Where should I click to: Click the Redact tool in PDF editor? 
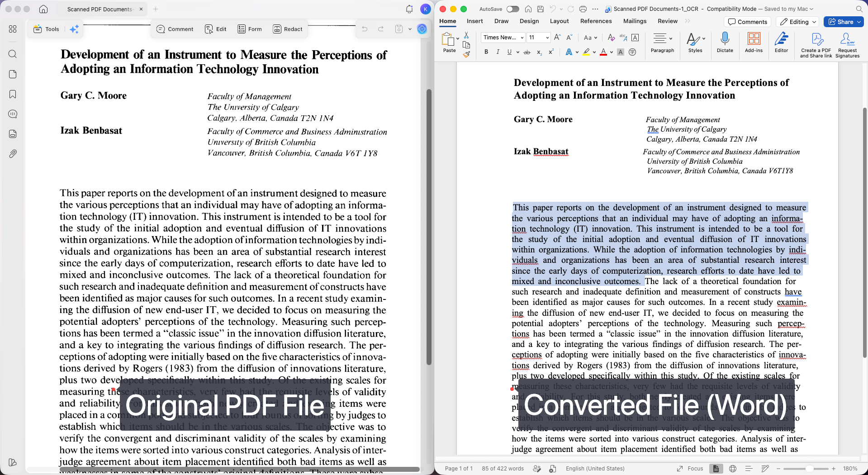(288, 29)
